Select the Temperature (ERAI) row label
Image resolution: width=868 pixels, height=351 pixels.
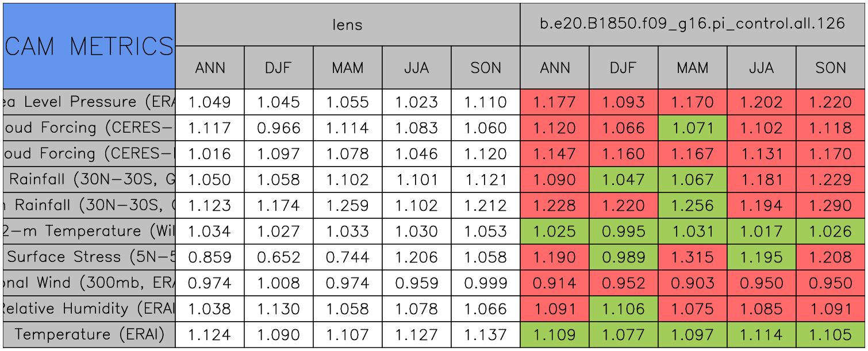click(x=89, y=334)
